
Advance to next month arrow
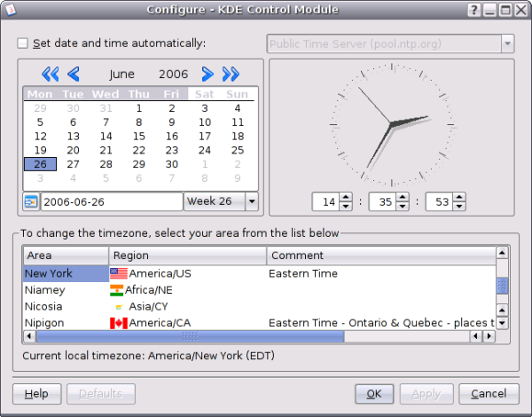click(207, 75)
